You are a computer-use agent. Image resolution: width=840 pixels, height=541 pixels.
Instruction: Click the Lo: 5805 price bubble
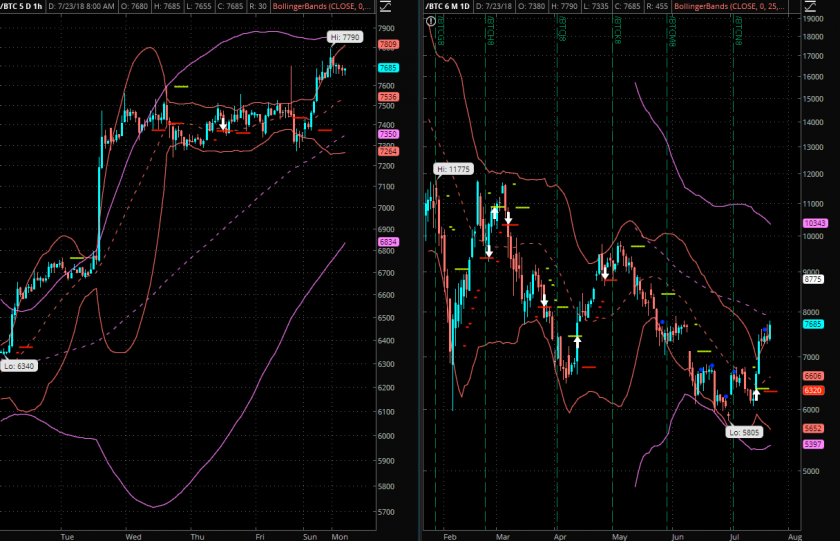742,432
